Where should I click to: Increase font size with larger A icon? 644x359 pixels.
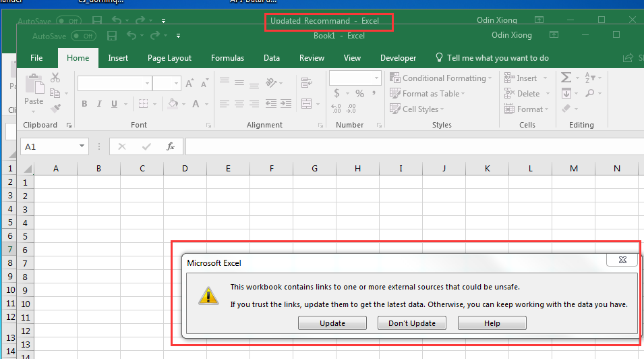point(189,84)
